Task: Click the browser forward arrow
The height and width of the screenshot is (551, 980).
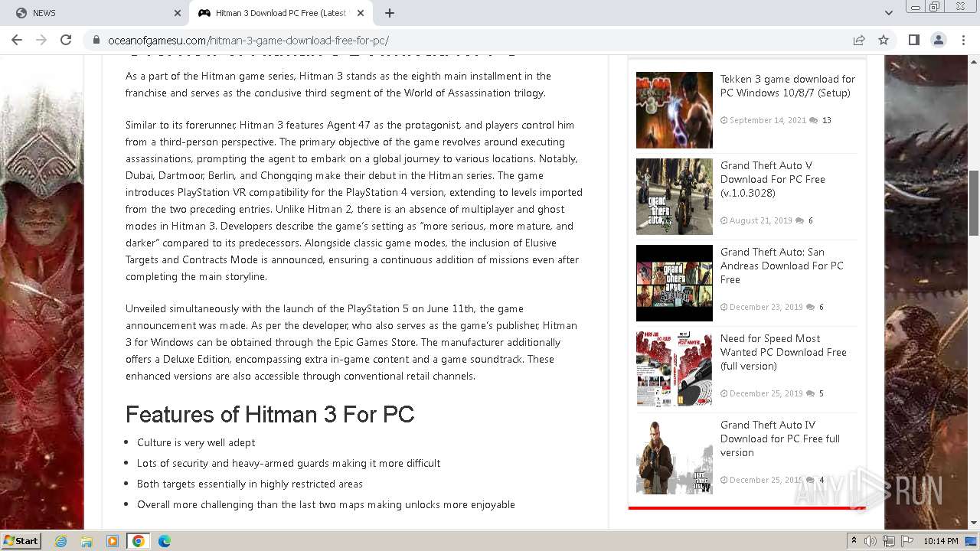Action: coord(41,40)
